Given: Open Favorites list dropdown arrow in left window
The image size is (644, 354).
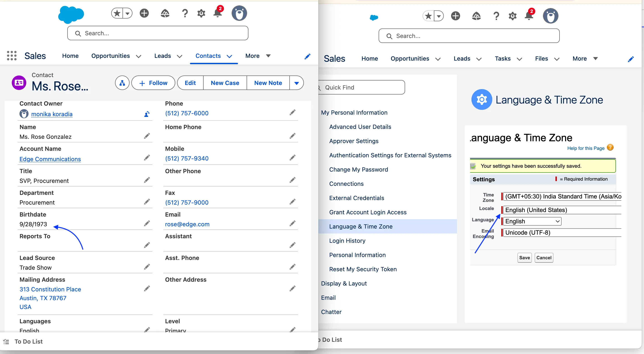Looking at the screenshot, I should click(x=127, y=13).
